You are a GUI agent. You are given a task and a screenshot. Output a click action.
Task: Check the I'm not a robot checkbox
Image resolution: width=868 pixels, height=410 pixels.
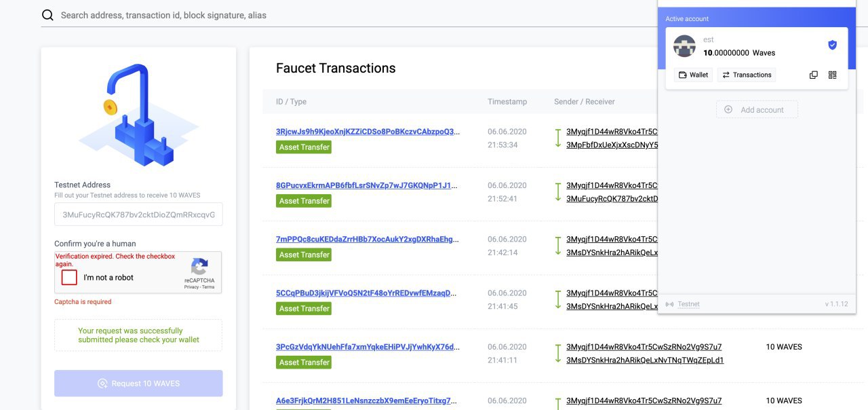(x=69, y=277)
